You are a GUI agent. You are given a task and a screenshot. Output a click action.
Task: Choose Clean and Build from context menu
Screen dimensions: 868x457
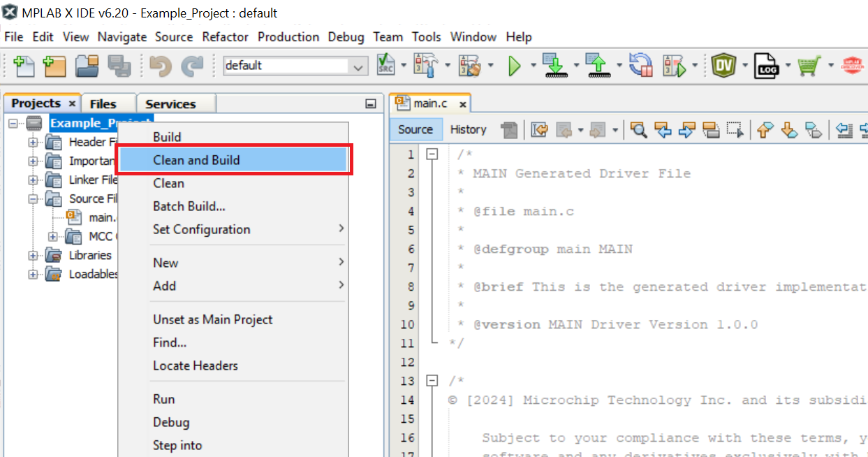233,160
